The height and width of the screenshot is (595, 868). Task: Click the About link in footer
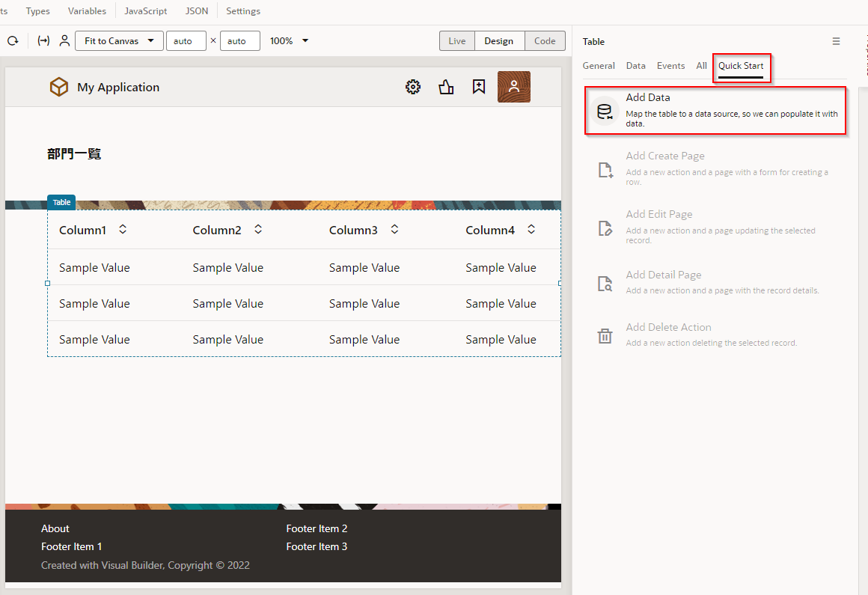(55, 528)
